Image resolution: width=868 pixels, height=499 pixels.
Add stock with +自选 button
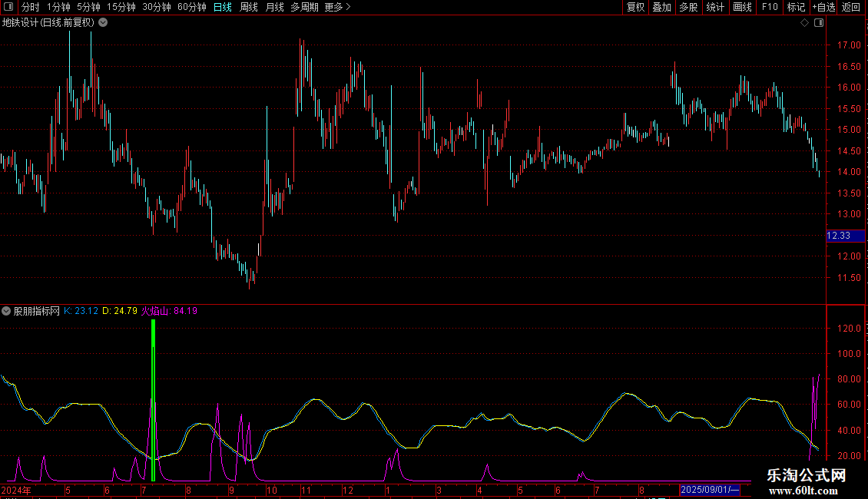(x=823, y=7)
